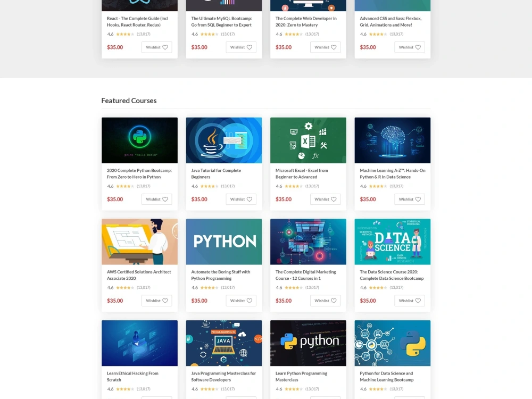Add AWS Certified Solutions Architect to wishlist
The image size is (532, 399).
point(157,301)
